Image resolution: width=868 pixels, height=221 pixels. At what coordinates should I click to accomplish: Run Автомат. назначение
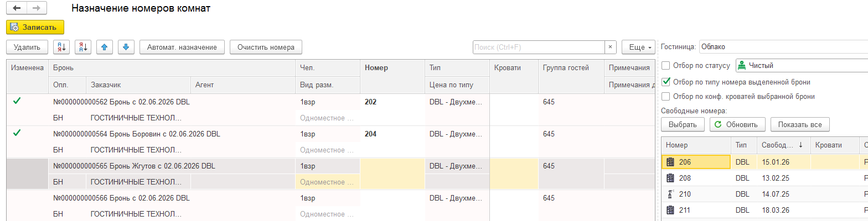tap(182, 47)
